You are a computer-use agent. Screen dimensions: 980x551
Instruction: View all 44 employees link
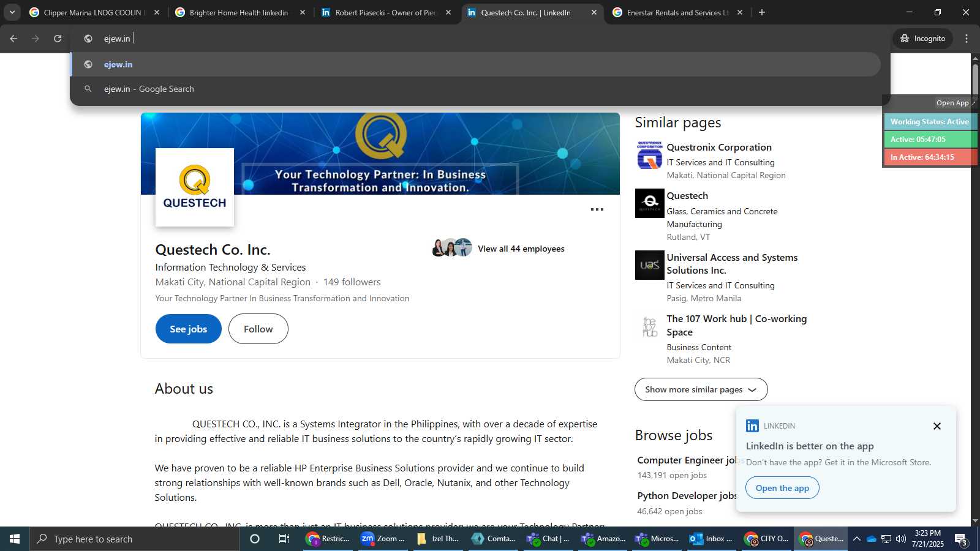coord(521,249)
